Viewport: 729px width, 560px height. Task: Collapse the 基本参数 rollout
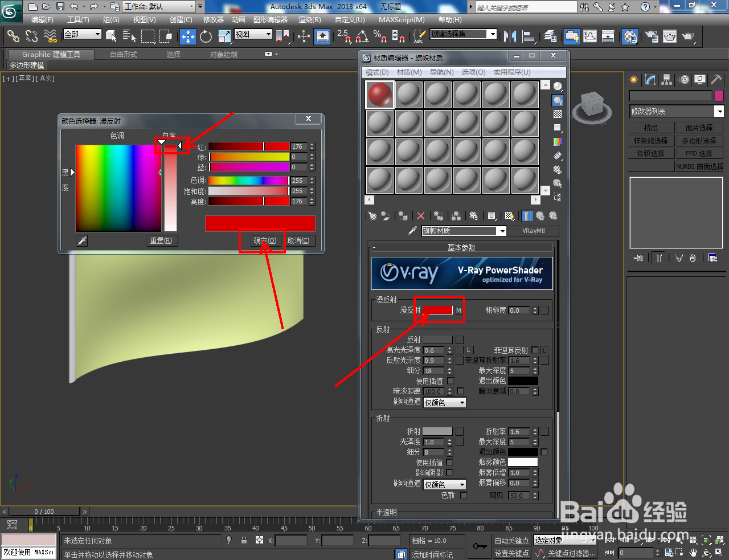(462, 247)
